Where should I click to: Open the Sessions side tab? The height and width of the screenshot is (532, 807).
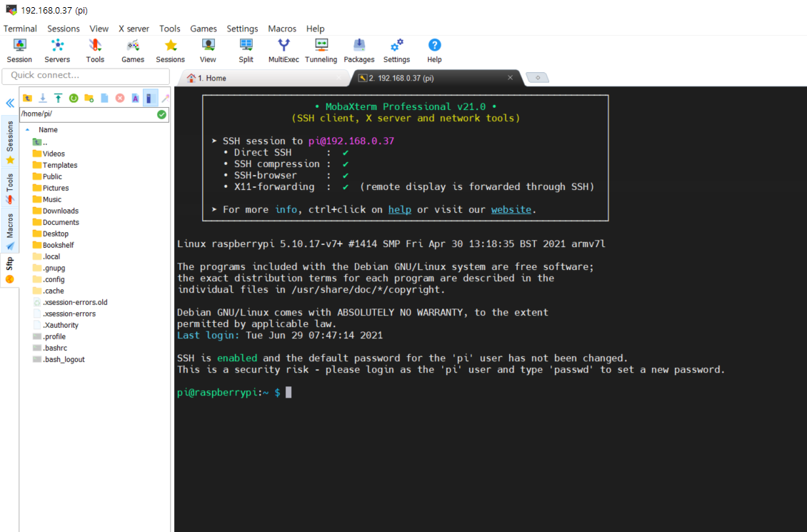tap(10, 143)
